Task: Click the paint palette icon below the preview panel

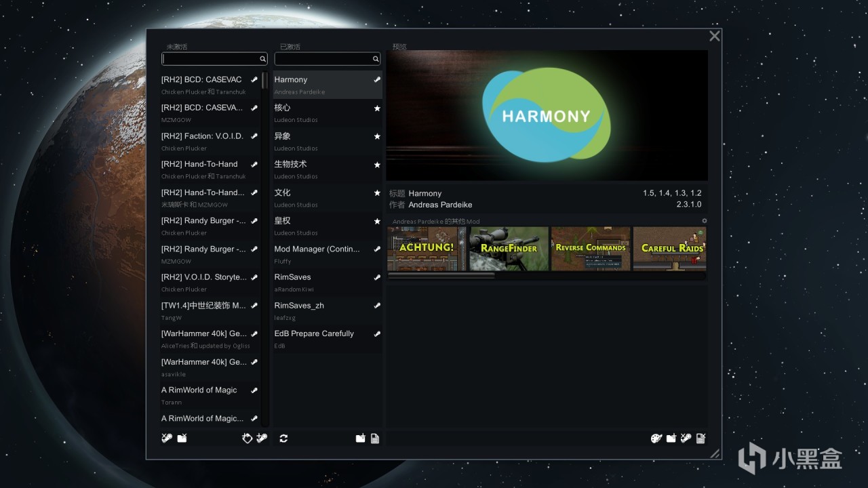Action: [656, 439]
